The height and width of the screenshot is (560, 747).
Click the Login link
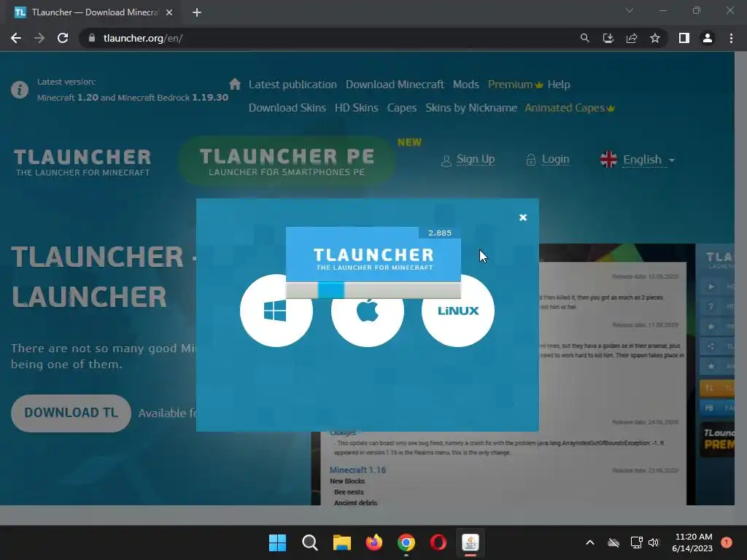click(x=555, y=160)
